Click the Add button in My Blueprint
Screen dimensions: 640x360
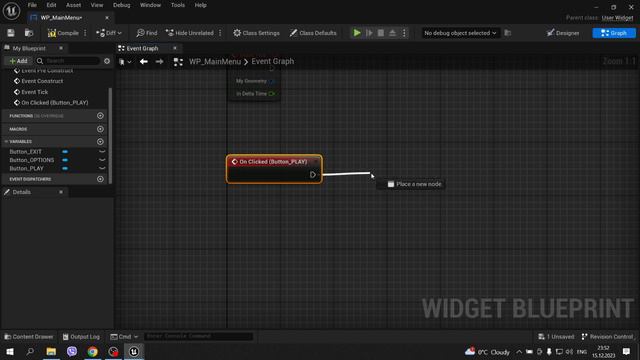[18, 61]
